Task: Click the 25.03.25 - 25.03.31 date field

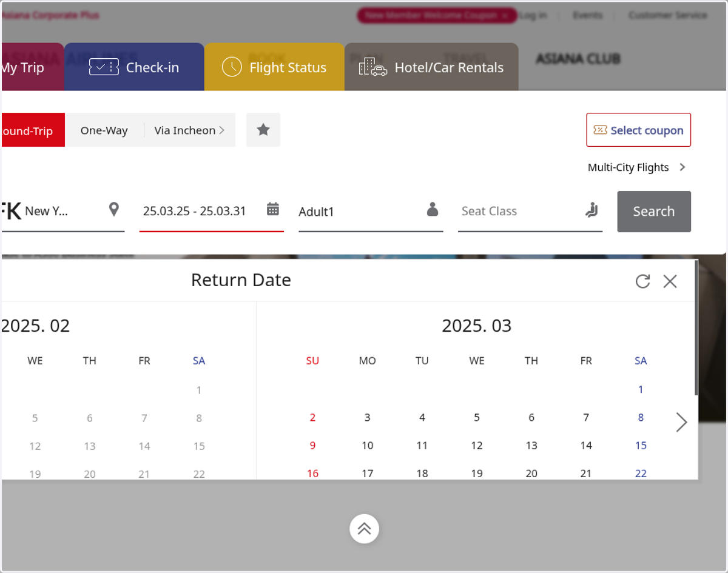Action: [x=212, y=211]
